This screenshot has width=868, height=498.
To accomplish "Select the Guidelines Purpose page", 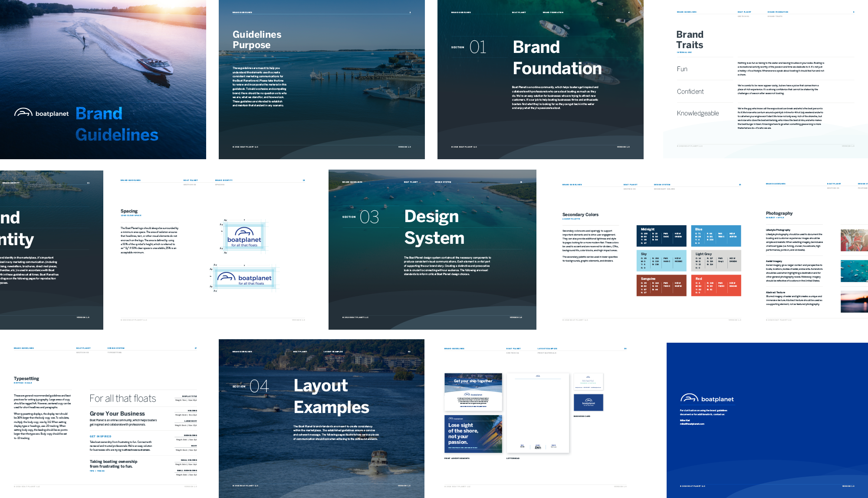I will coord(322,79).
